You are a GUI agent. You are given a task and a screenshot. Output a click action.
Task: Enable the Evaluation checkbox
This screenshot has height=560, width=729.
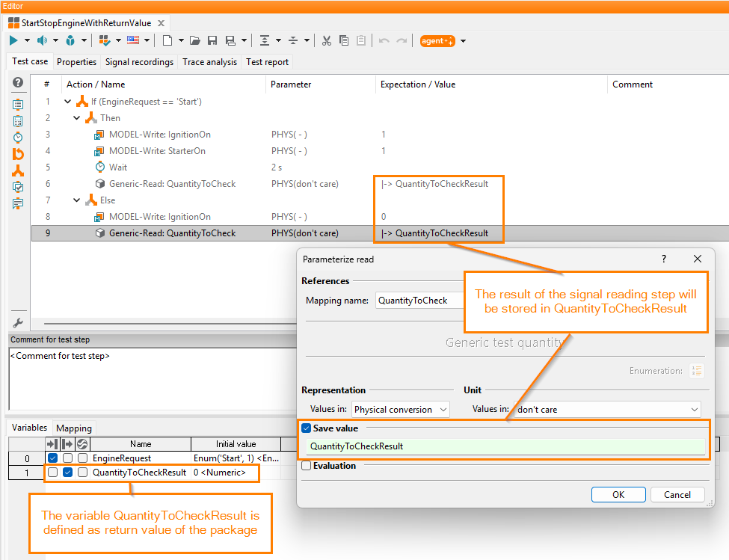click(x=306, y=466)
